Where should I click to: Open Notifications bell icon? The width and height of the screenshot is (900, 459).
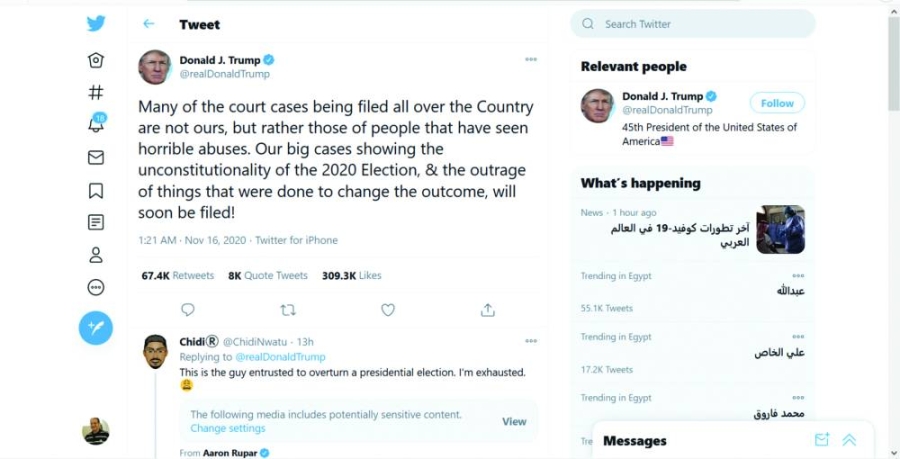tap(96, 125)
